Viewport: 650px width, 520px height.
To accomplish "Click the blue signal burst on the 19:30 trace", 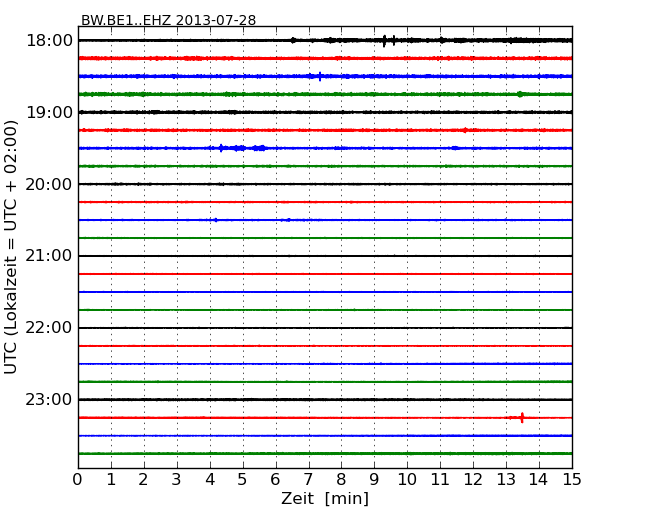I will [x=243, y=148].
